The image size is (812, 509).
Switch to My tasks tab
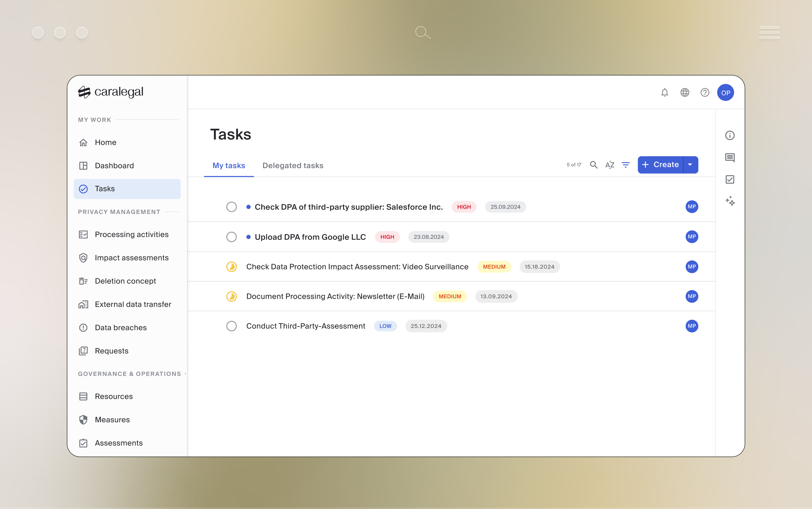(x=229, y=166)
